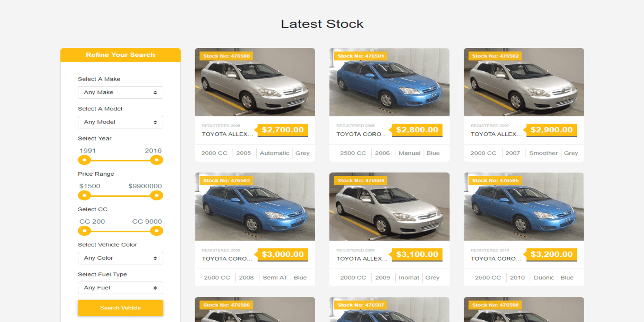Viewport: 644px width, 322px height.
Task: Open Toyota Coro title priced $3,000.00
Action: click(x=228, y=258)
